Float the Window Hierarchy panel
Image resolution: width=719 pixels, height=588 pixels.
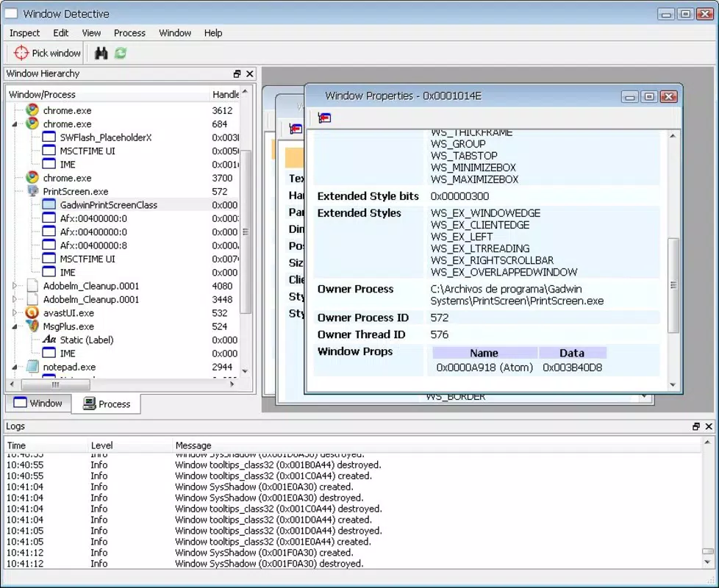(x=237, y=73)
